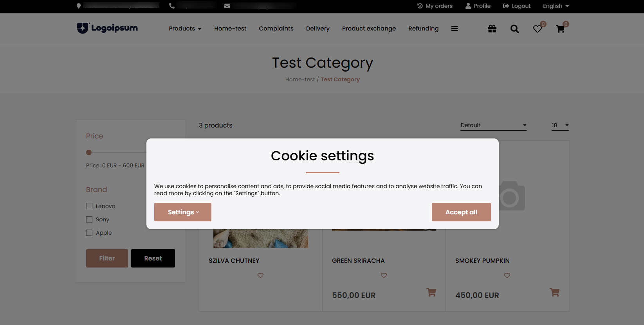Check the Sony brand filter
Image resolution: width=644 pixels, height=325 pixels.
pos(89,219)
